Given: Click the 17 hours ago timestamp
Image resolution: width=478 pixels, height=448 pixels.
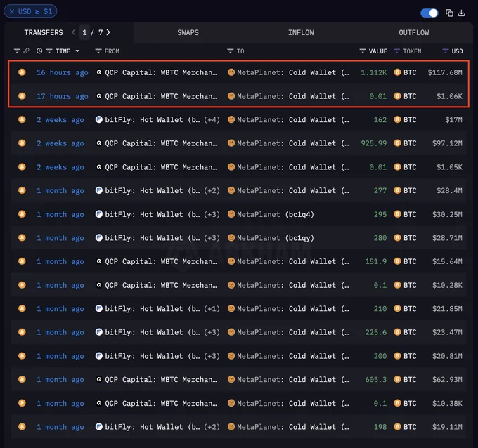Looking at the screenshot, I should tap(63, 96).
